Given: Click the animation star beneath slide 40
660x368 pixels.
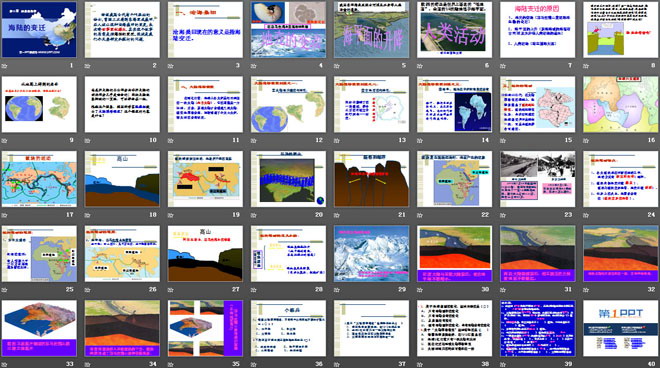Looking at the screenshot, I should click(x=586, y=364).
